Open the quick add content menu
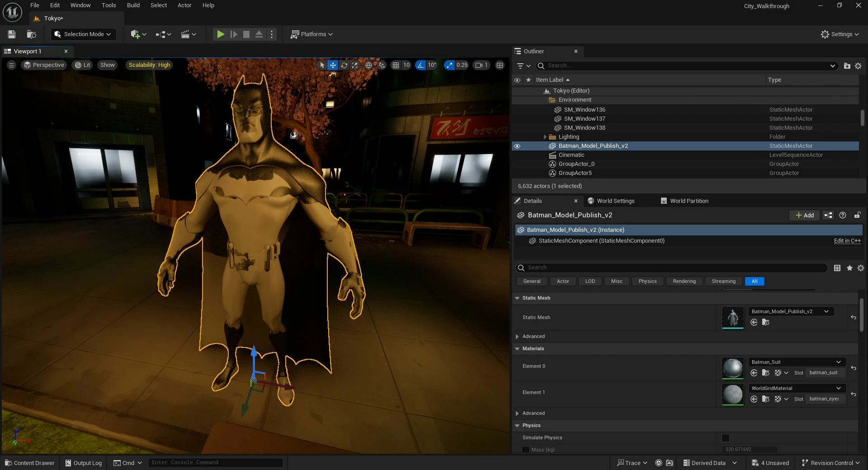Viewport: 868px width, 470px height. 138,34
